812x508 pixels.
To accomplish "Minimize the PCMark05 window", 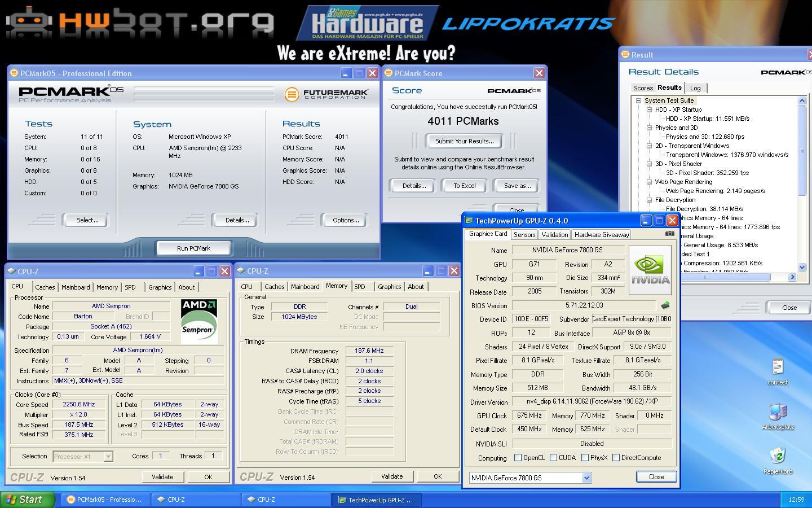I will coord(346,73).
